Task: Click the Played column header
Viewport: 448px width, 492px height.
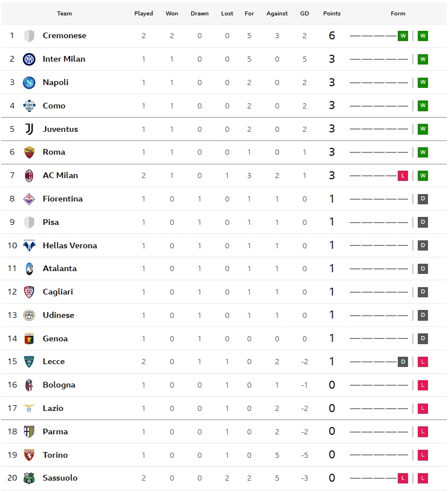Action: pyautogui.click(x=144, y=14)
